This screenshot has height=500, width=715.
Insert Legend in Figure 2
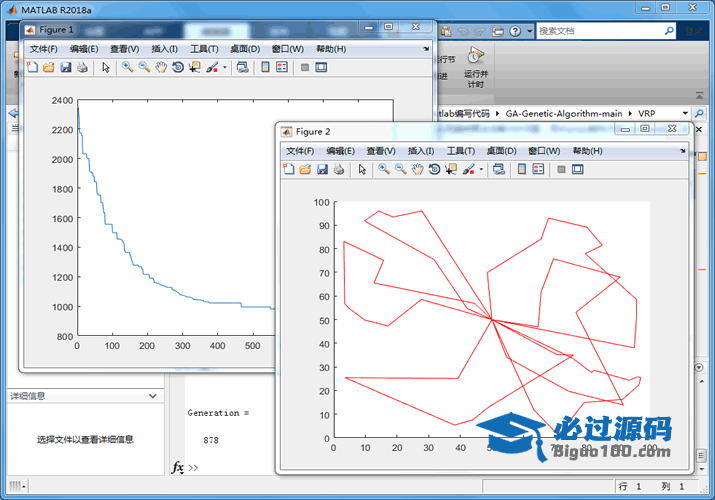(x=539, y=170)
